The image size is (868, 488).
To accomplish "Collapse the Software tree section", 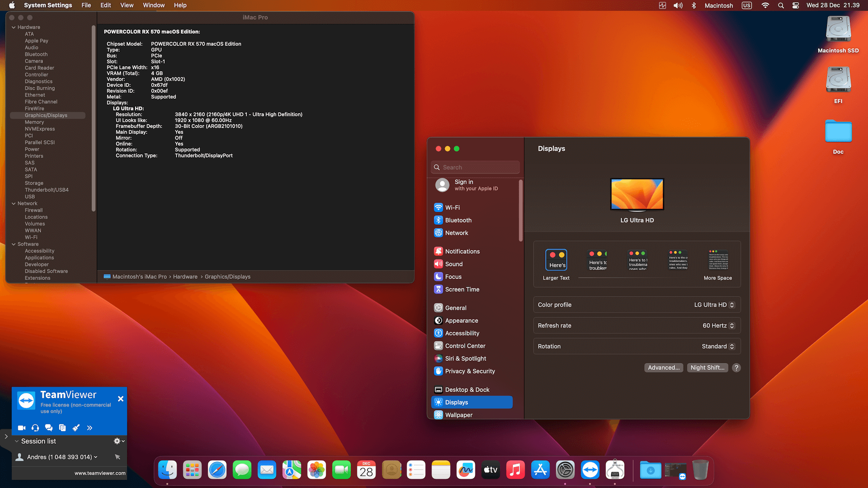I will (x=14, y=244).
